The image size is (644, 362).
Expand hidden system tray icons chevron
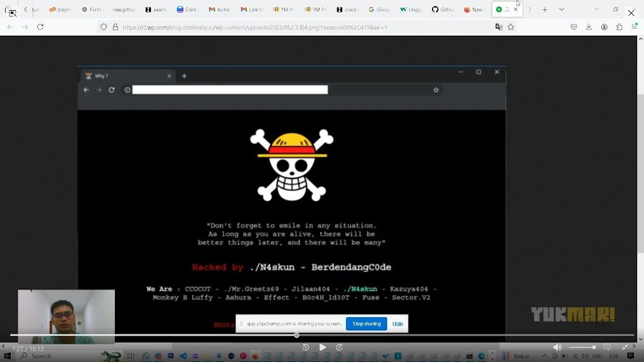(544, 356)
